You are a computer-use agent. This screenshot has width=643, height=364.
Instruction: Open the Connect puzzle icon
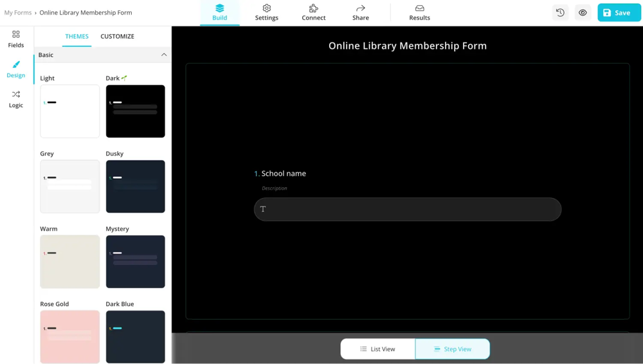314,8
